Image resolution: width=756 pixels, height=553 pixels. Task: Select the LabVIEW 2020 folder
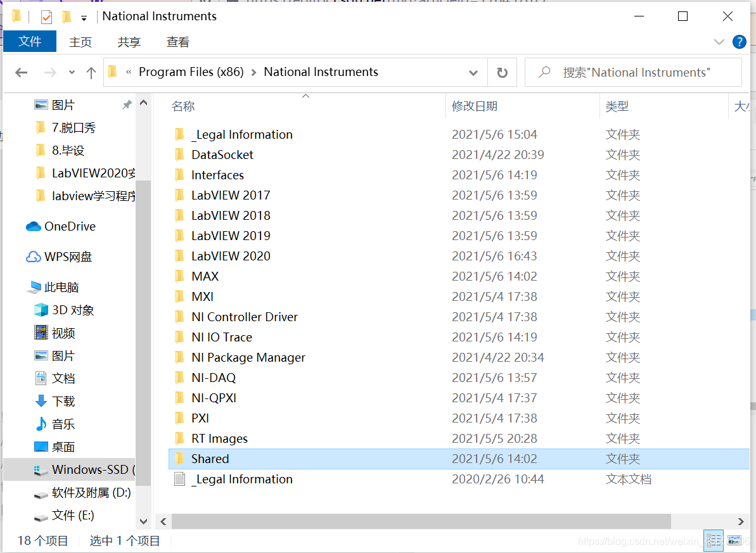231,256
